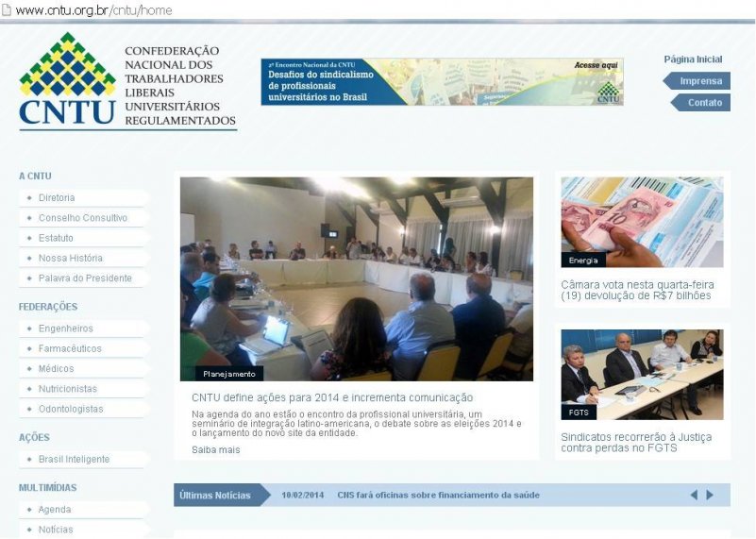Click the FGTS meeting thumbnail

pyautogui.click(x=642, y=374)
